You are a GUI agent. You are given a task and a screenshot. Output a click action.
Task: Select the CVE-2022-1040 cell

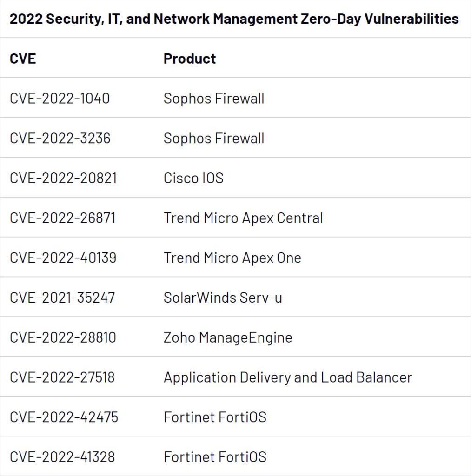[x=60, y=99]
